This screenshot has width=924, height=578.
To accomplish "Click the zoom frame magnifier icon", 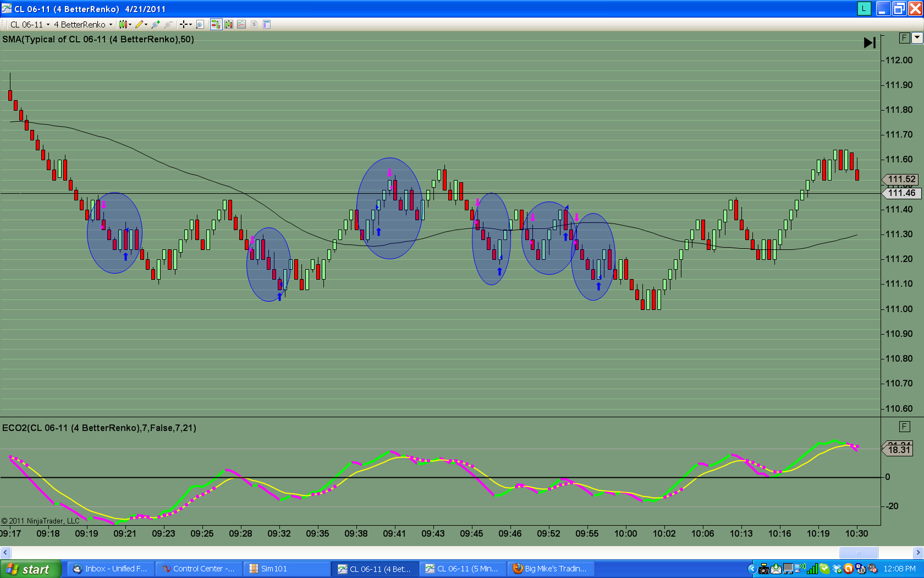I will (200, 24).
